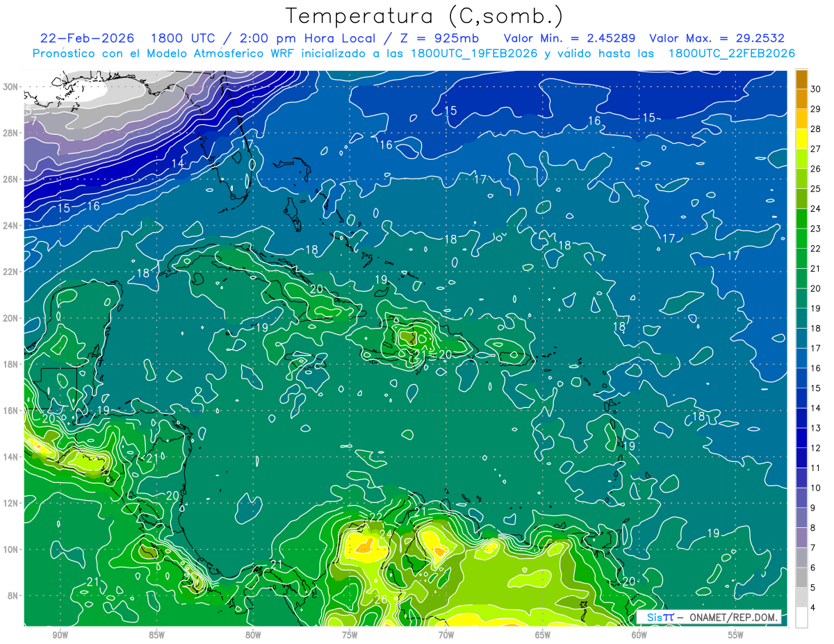This screenshot has width=834, height=644.
Task: Click the 70W longitude axis label
Action: point(446,635)
